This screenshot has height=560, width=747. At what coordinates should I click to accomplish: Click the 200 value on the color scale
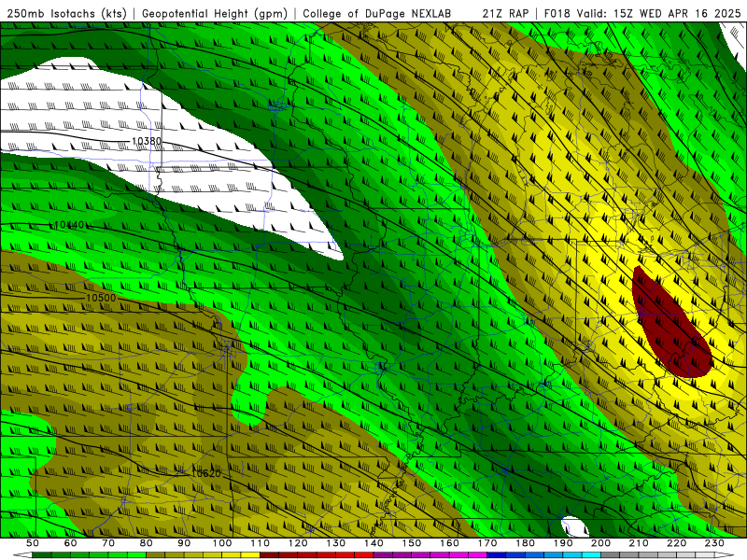600,543
